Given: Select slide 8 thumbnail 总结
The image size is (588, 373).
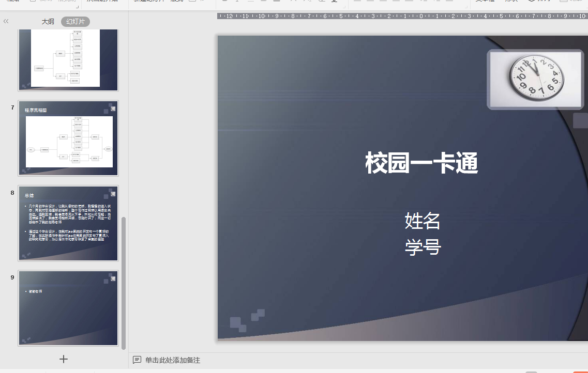Looking at the screenshot, I should point(68,223).
